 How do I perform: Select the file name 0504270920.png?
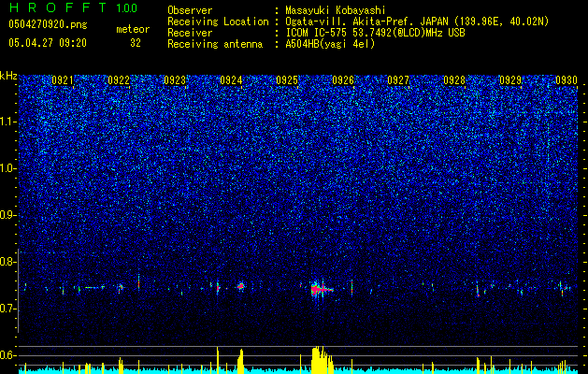click(48, 25)
